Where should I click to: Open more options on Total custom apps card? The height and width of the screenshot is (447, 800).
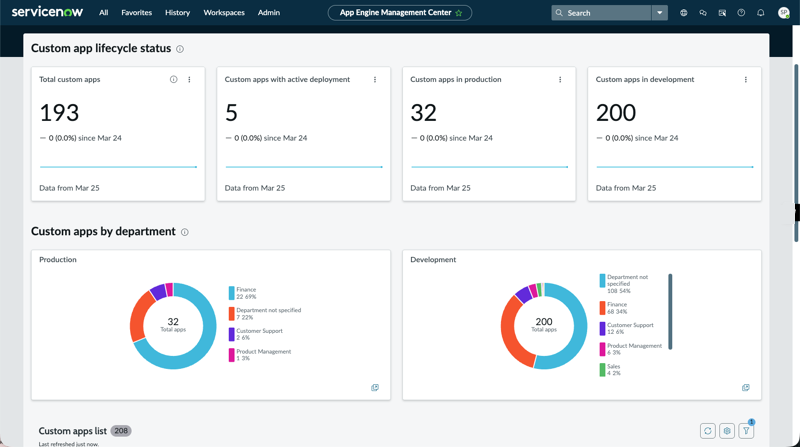point(189,80)
